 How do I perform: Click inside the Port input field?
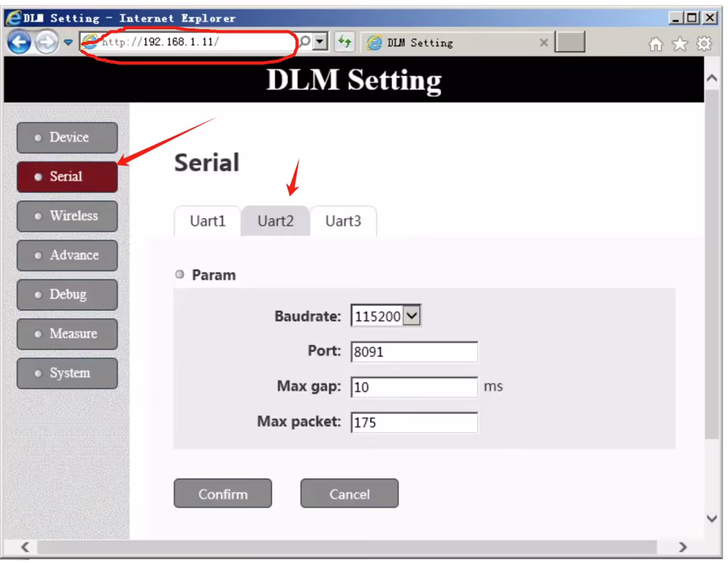(414, 351)
